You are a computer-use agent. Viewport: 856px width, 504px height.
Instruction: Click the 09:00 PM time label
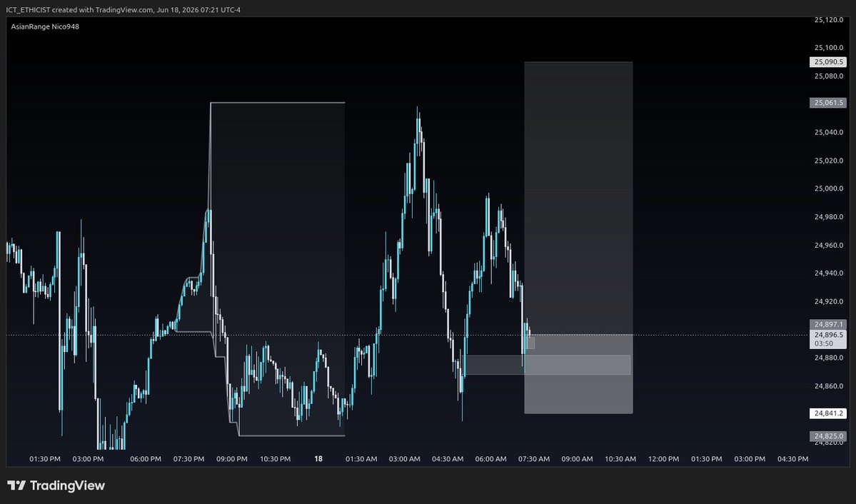[232, 459]
